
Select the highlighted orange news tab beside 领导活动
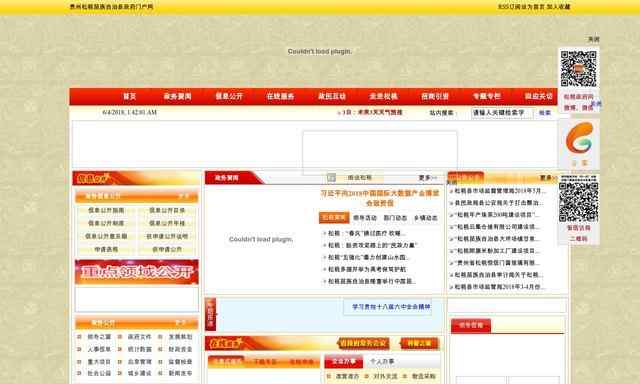click(x=334, y=218)
